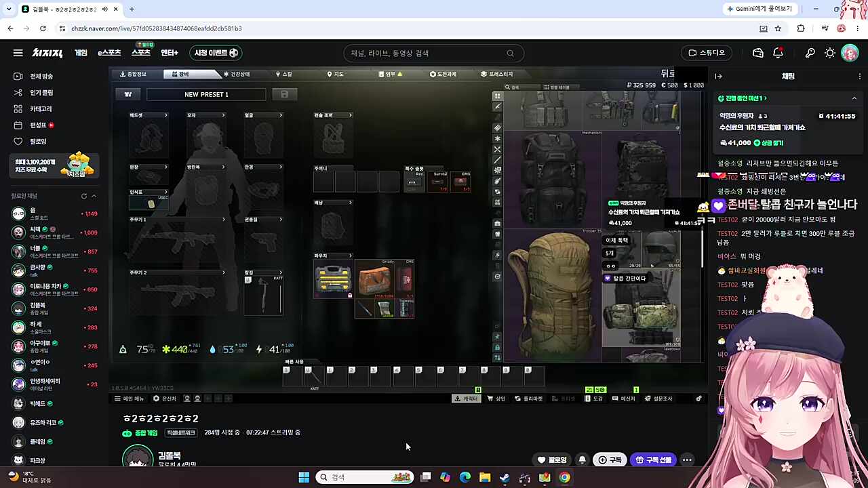Expand the 방탄복 slot arrow

pos(223,167)
